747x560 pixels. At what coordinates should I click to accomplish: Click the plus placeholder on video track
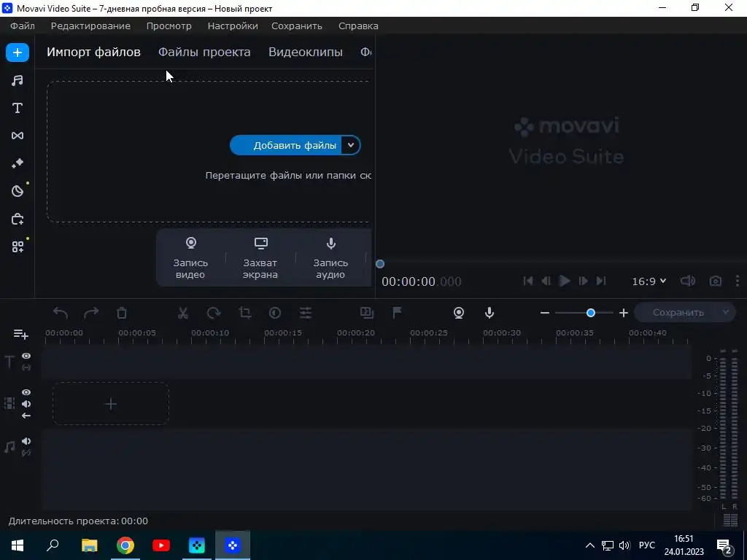(111, 404)
